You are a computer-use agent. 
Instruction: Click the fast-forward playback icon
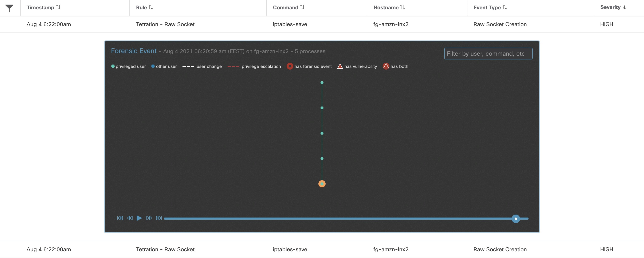point(149,218)
